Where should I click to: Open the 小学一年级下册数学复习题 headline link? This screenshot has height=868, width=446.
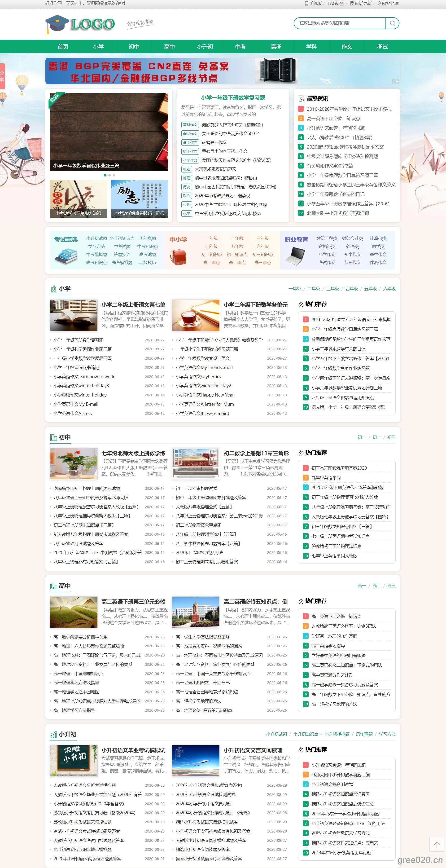click(233, 98)
